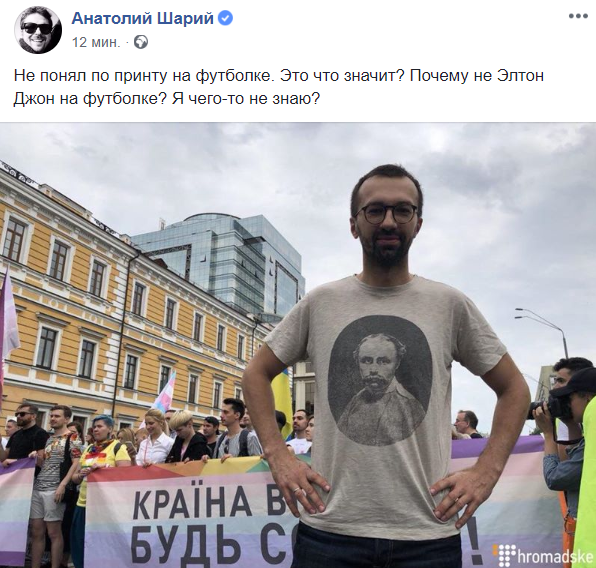
Task: Click the hromadske watermark logo on photo
Action: tap(544, 555)
